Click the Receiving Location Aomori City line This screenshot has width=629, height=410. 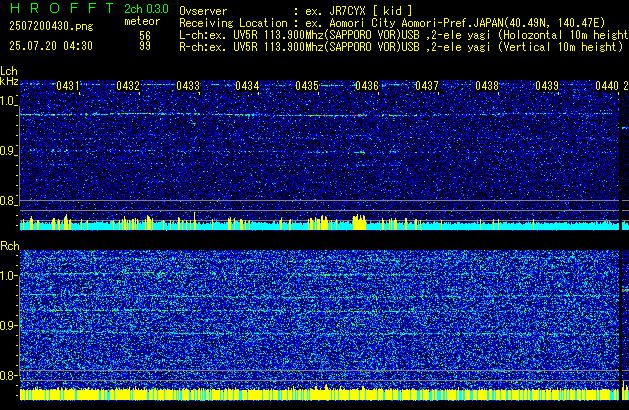pyautogui.click(x=392, y=23)
